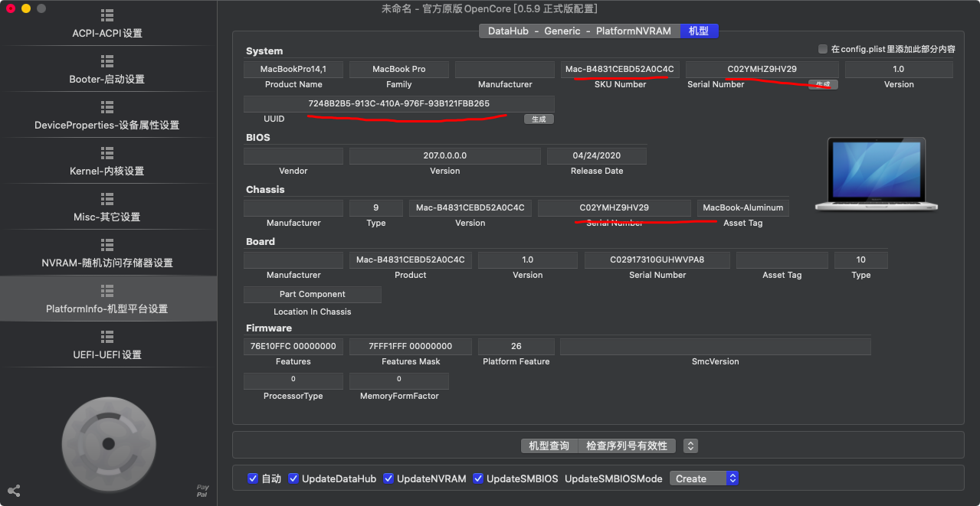
Task: Click the share icon in the sidebar
Action: tap(14, 491)
